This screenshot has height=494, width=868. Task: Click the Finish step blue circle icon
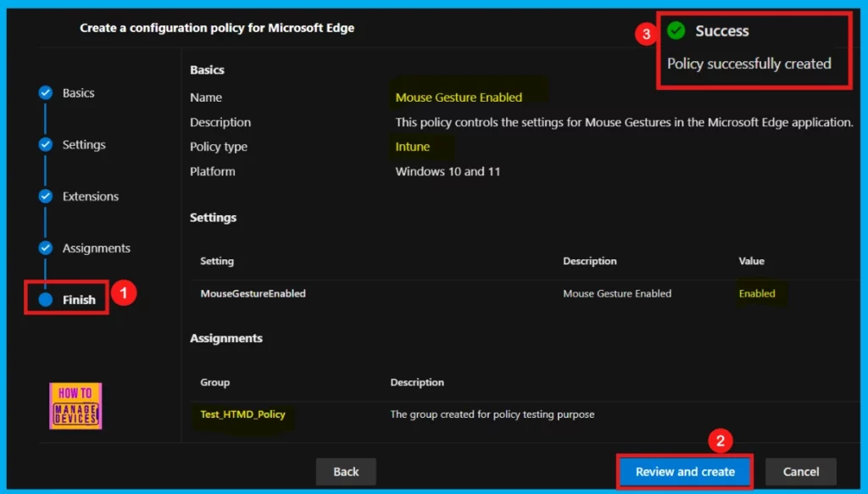coord(46,300)
